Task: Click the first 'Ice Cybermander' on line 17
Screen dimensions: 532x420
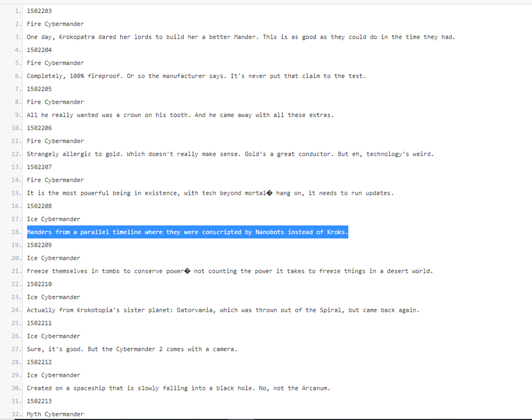Action: point(54,219)
